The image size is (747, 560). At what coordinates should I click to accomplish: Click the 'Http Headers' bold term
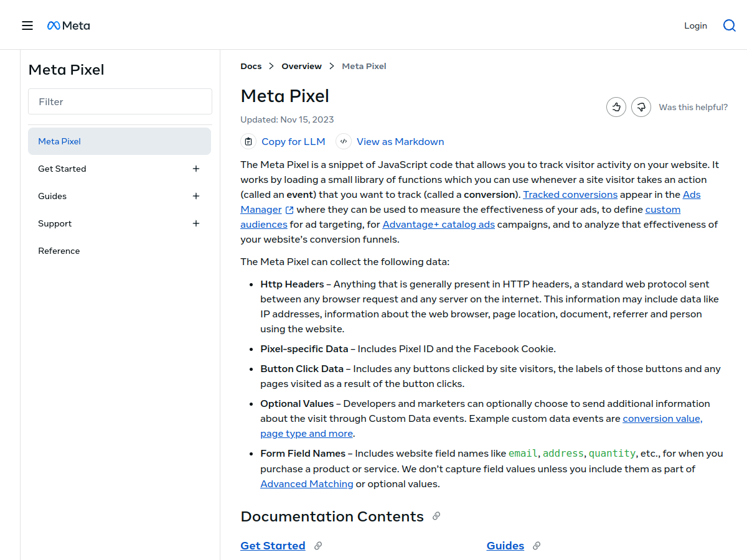tap(292, 284)
